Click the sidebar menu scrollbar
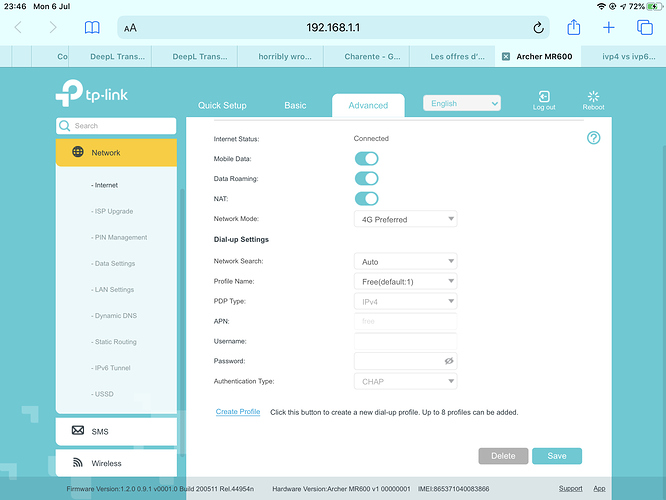Image resolution: width=666 pixels, height=500 pixels. (183, 323)
